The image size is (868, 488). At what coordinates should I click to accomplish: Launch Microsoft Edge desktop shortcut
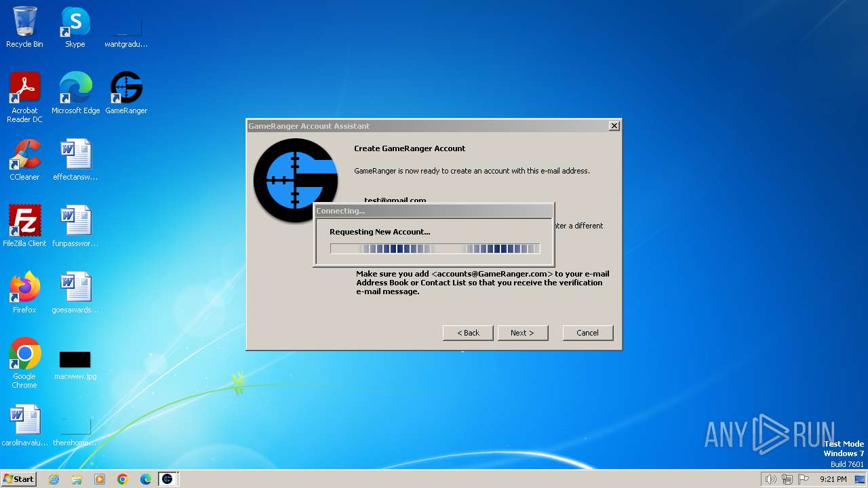(75, 94)
